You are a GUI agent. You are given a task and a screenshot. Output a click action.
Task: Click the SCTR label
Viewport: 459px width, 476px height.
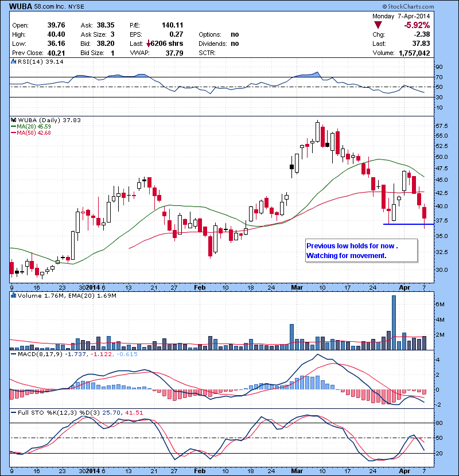[x=207, y=53]
